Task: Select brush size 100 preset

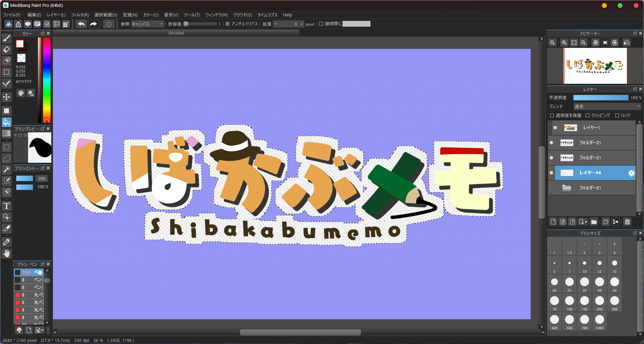Action: point(569,301)
